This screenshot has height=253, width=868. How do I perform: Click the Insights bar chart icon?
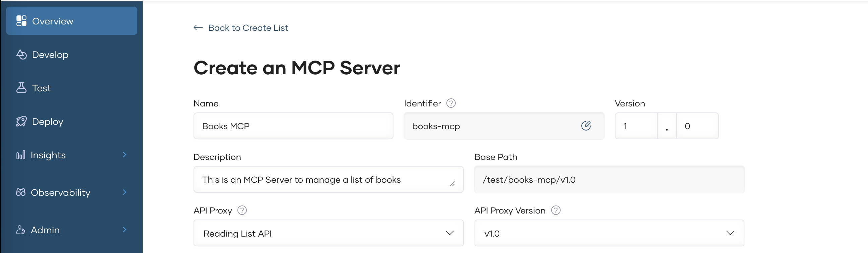tap(20, 155)
